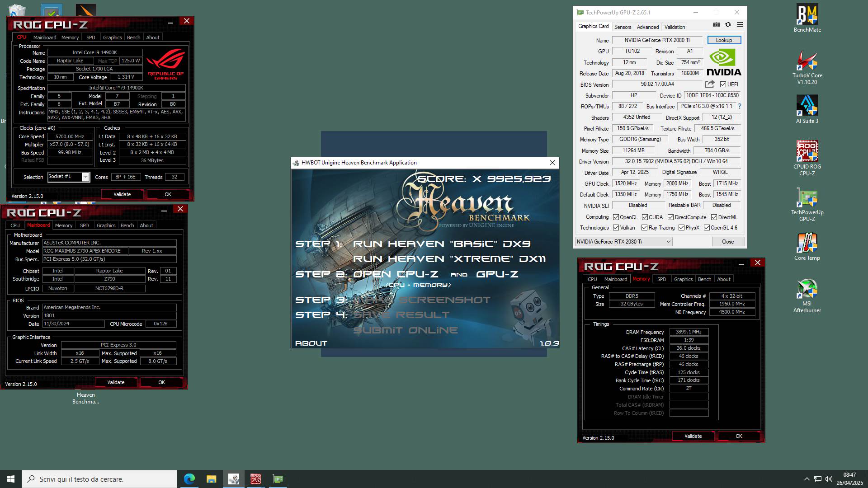Image resolution: width=868 pixels, height=488 pixels.
Task: Switch to Validation tab in GPU-Z
Action: click(x=675, y=27)
